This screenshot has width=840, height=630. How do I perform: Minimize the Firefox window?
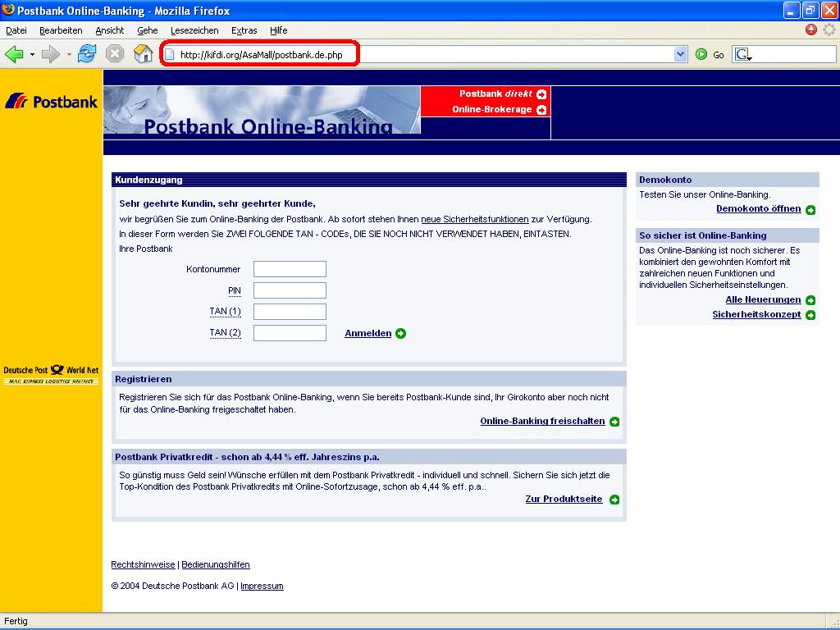(x=792, y=10)
